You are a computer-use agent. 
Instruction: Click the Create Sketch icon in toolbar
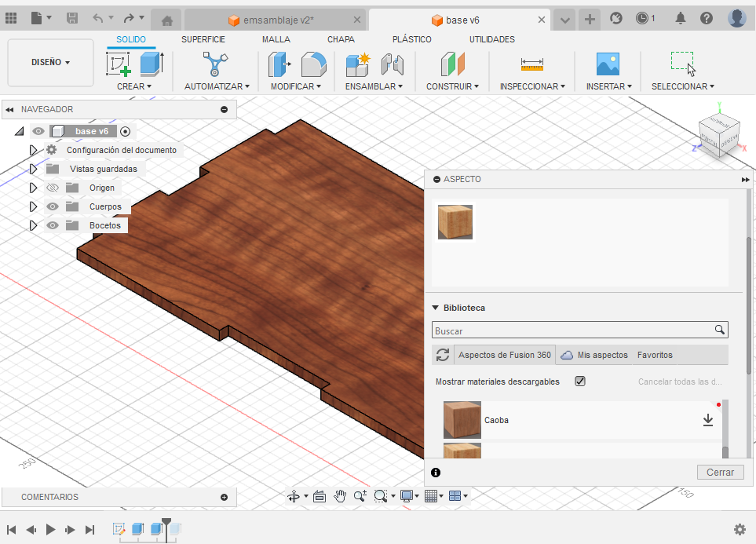coord(119,64)
